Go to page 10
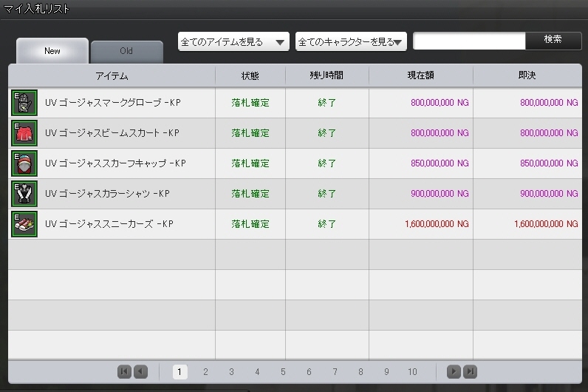 (412, 372)
